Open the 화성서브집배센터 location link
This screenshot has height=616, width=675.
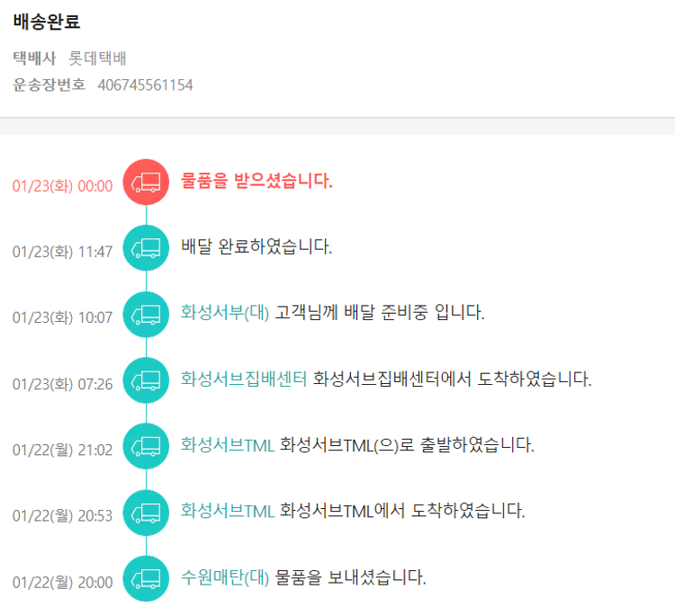[244, 379]
